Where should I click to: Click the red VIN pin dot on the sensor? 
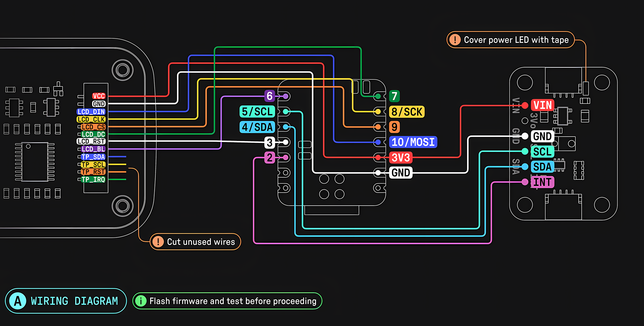coord(525,106)
